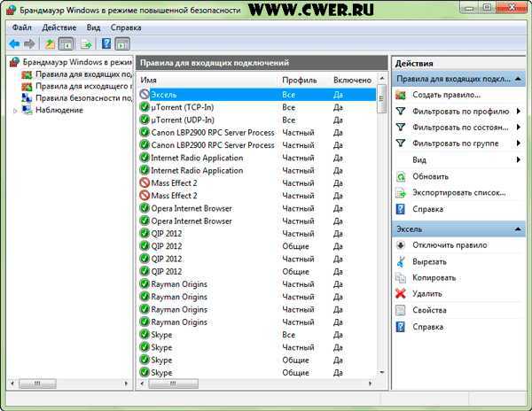Click the first Mass Effect 2 blocked icon
This screenshot has width=532, height=411.
click(x=145, y=183)
